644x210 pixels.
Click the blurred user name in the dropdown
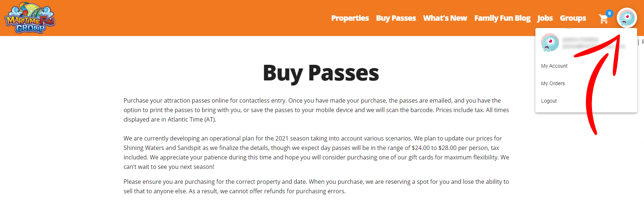coord(580,39)
